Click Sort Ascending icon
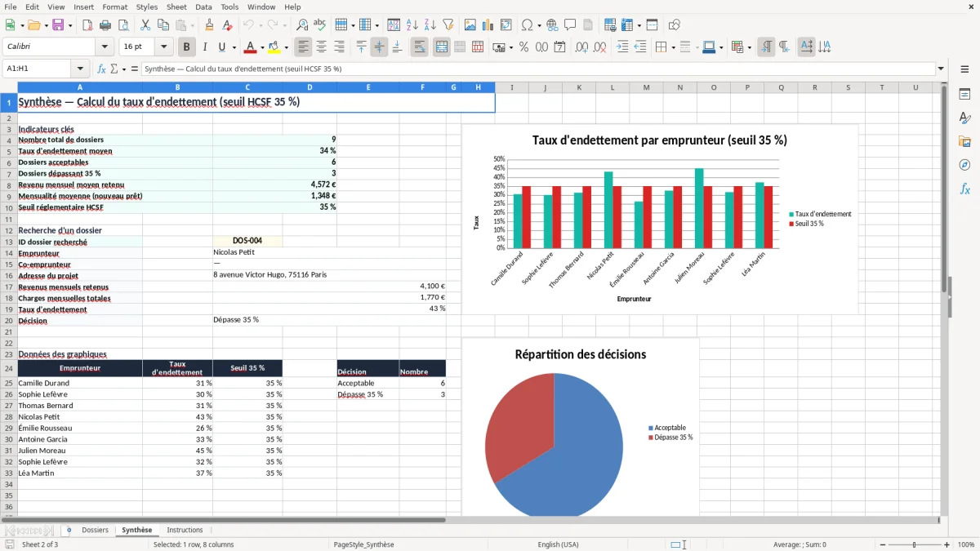Screen dimensions: 980x551 [x=412, y=25]
